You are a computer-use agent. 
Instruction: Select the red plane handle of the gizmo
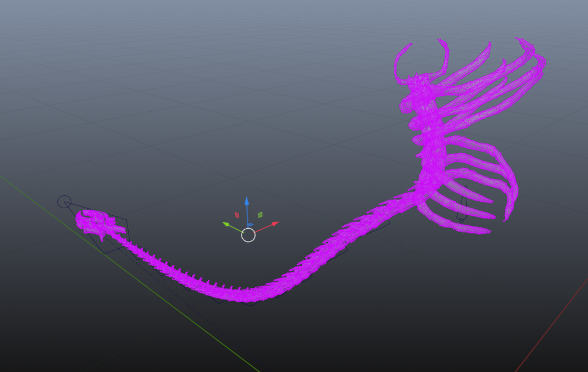[x=237, y=215]
